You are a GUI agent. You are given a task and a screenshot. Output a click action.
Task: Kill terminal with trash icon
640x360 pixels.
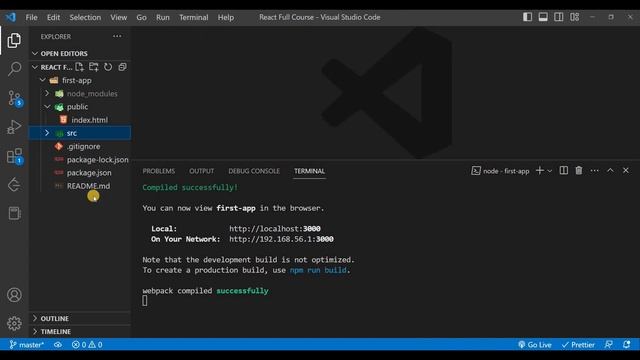pyautogui.click(x=579, y=171)
